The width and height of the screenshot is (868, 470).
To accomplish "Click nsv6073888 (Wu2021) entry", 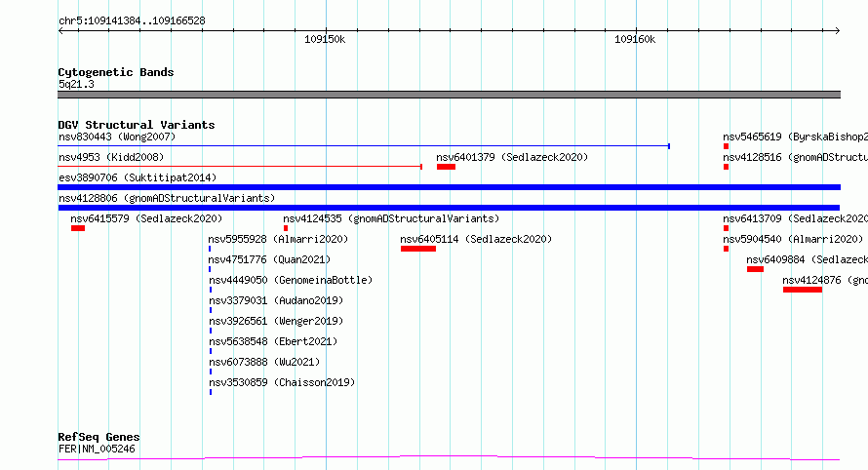I will point(264,362).
